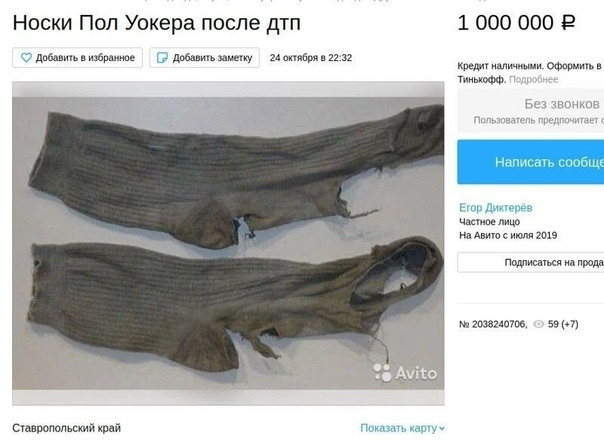Open the socks listing photo
This screenshot has height=442, width=604.
coord(228,243)
